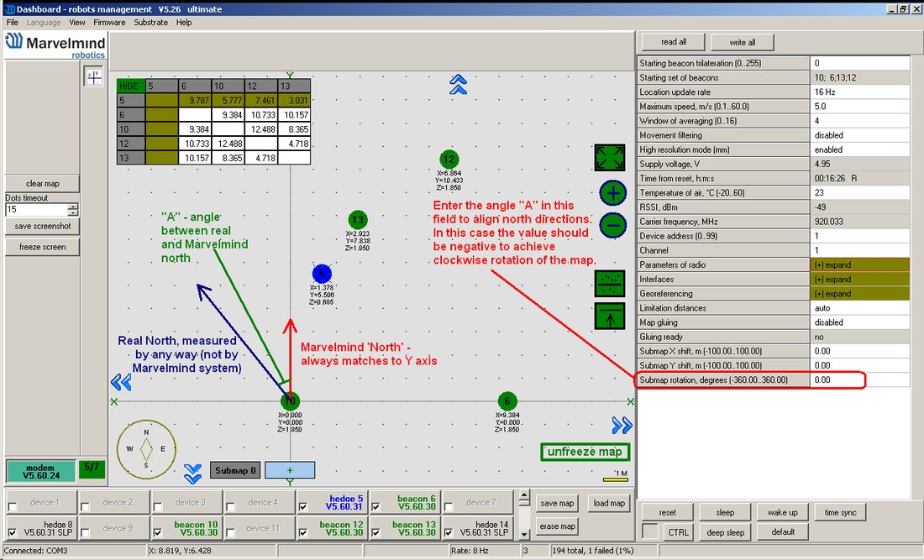
Task: Uncheck the beacon 10 checkbox
Action: coord(157,532)
